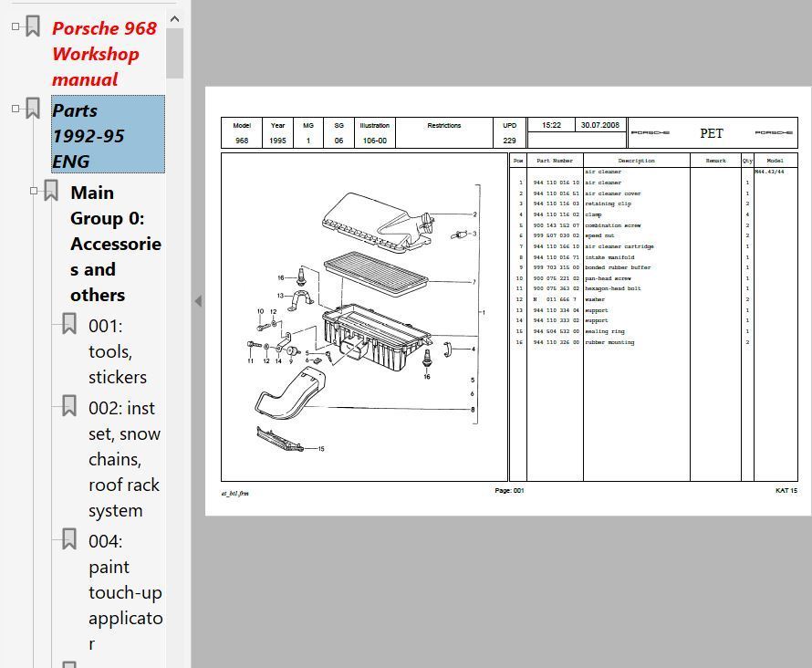The image size is (812, 668).
Task: Click the 'air cleaner cover' description
Action: click(612, 193)
